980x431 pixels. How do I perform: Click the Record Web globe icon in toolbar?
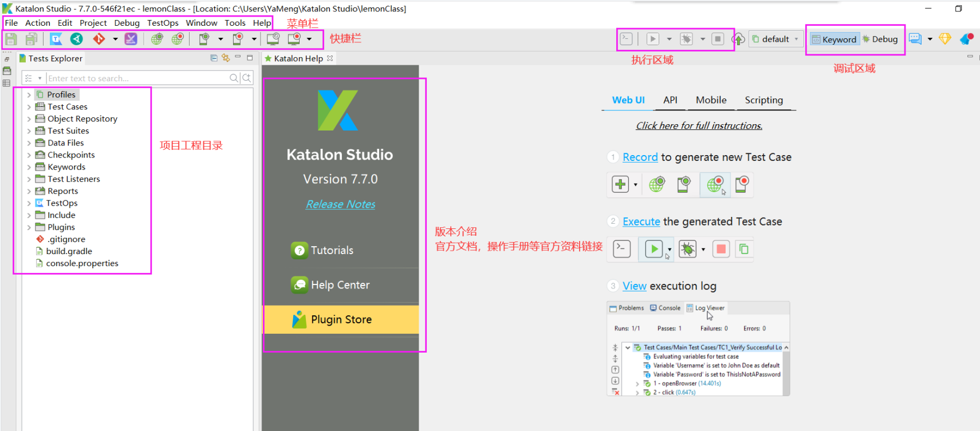point(178,39)
